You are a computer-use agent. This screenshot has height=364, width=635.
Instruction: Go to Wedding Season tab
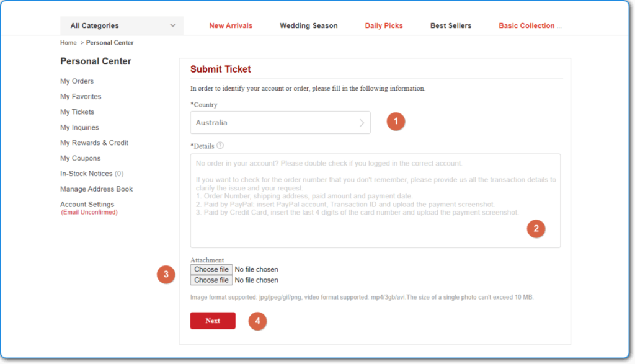308,25
